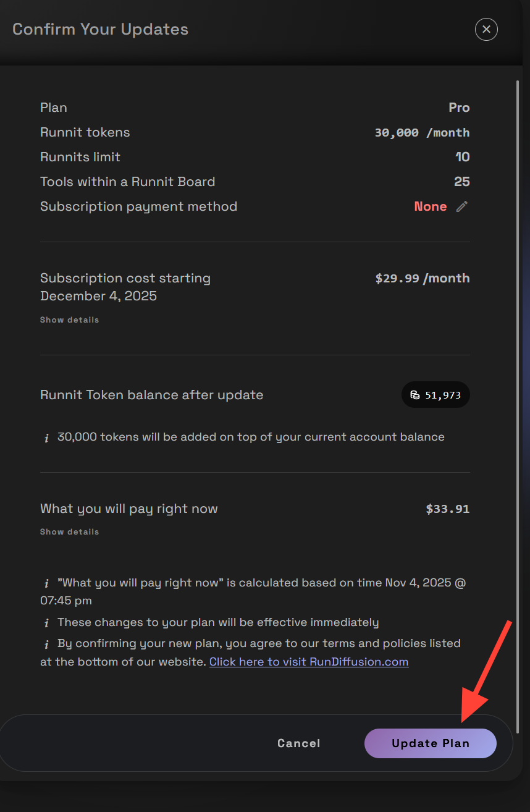This screenshot has width=530, height=812.
Task: Show details under Subscription cost starting
Action: [x=69, y=320]
